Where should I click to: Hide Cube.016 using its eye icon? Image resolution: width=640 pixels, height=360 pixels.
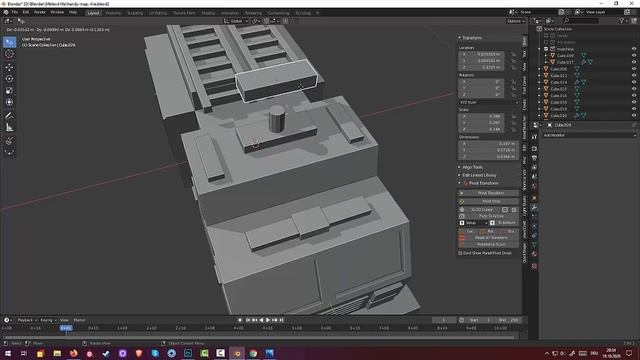pyautogui.click(x=633, y=96)
